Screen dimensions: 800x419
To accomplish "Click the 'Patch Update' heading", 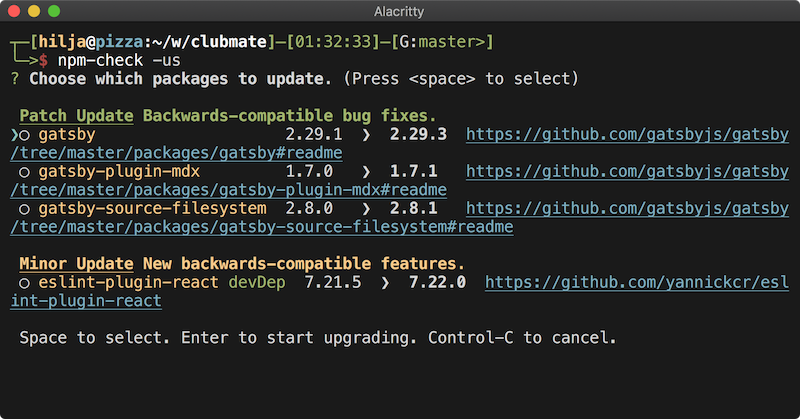I will [77, 116].
